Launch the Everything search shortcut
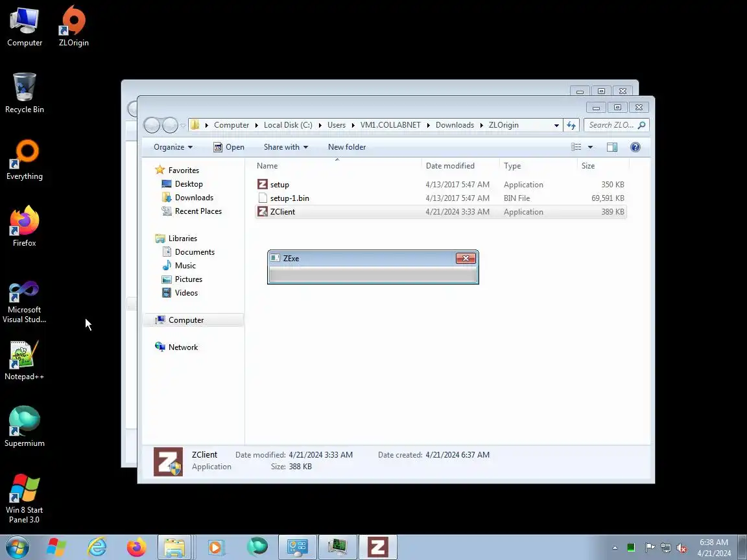 24,159
